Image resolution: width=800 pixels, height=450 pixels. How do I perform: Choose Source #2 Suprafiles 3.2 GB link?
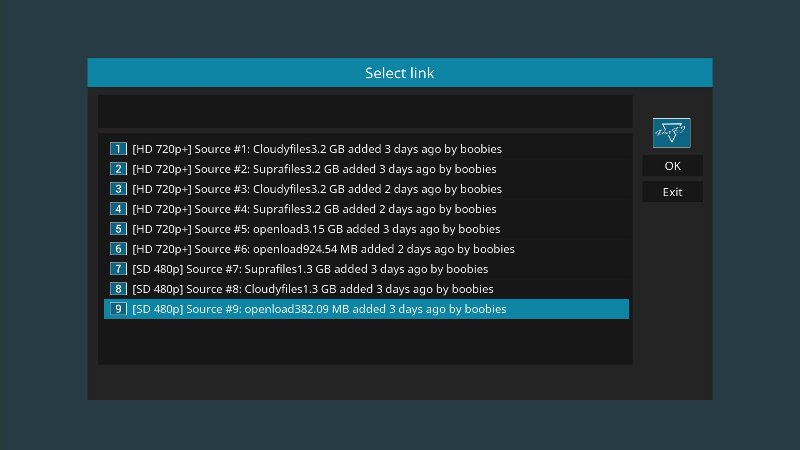pos(366,169)
